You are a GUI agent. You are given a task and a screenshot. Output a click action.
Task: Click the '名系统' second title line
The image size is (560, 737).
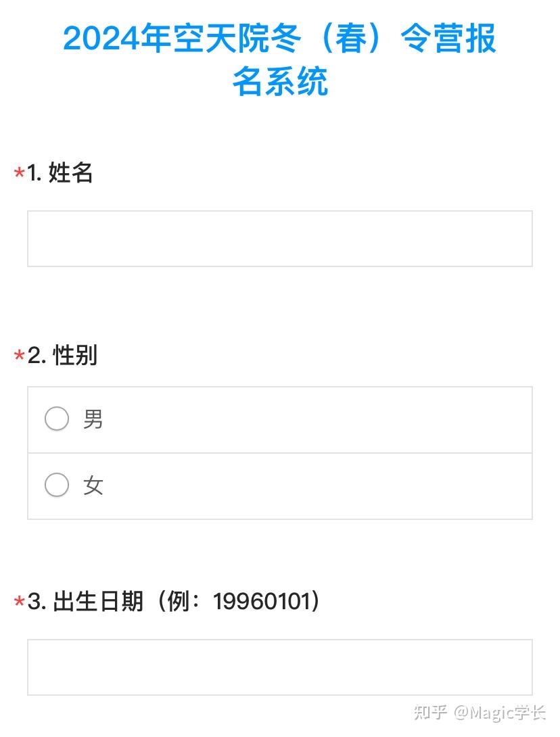point(280,81)
